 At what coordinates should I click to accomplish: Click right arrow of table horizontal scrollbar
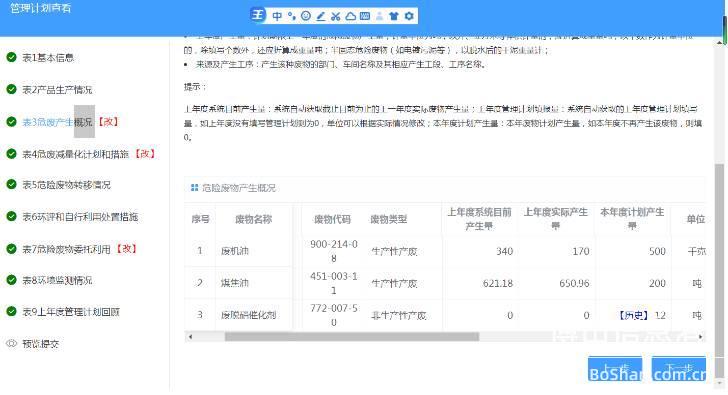(701, 337)
